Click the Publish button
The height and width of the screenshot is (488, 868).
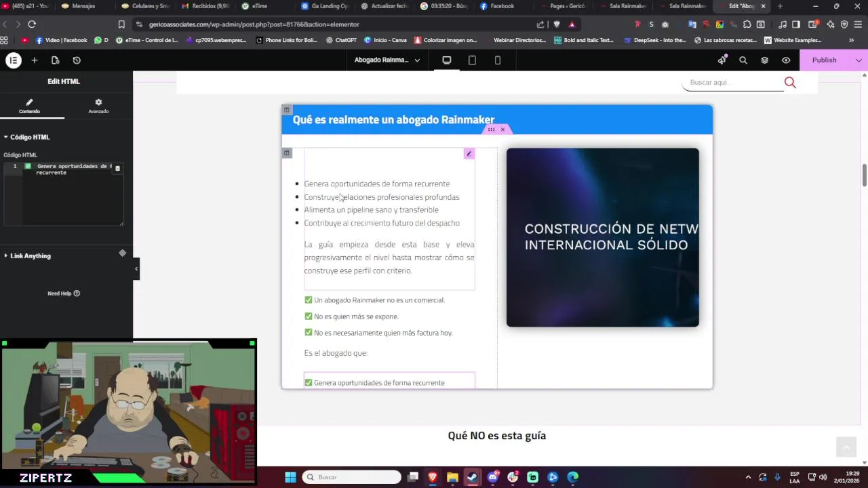point(825,60)
